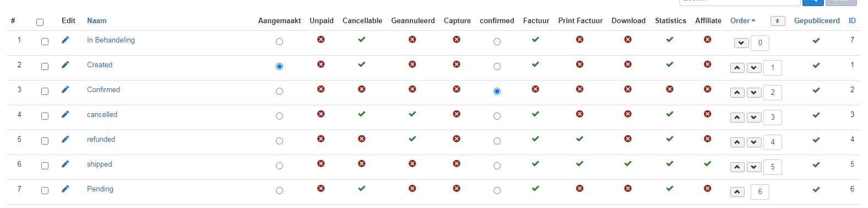The image size is (868, 208).
Task: Toggle Gepubliceerd check for Pending row
Action: coord(816,189)
